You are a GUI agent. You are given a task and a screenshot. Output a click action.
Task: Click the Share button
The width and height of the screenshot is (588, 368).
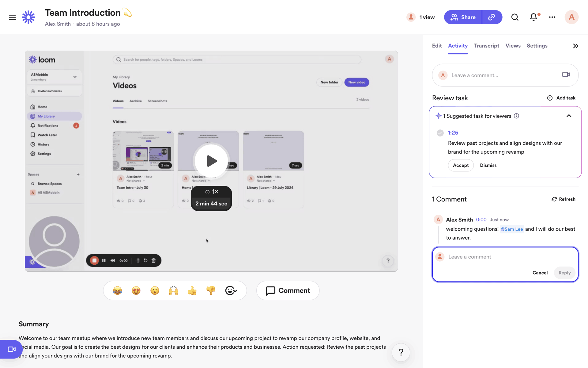pyautogui.click(x=463, y=17)
